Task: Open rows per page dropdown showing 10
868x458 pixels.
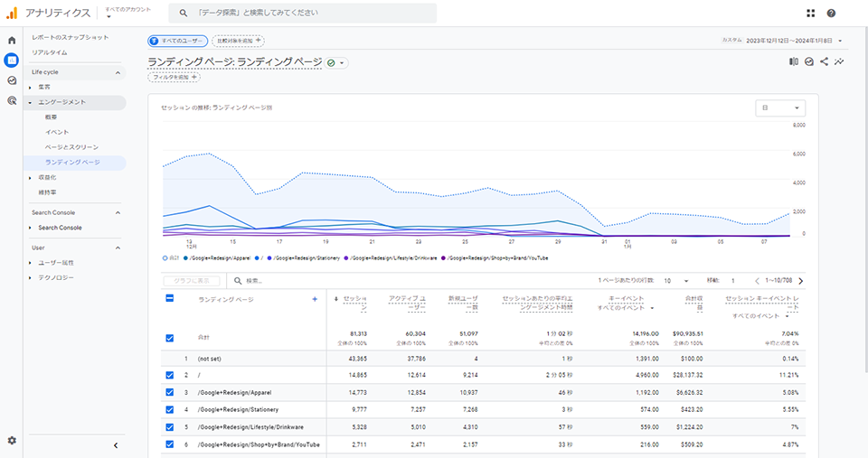Action: 676,281
